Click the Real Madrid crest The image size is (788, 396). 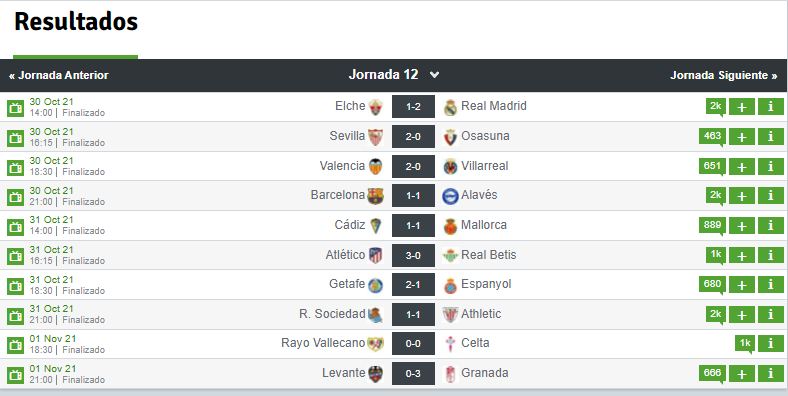(450, 107)
